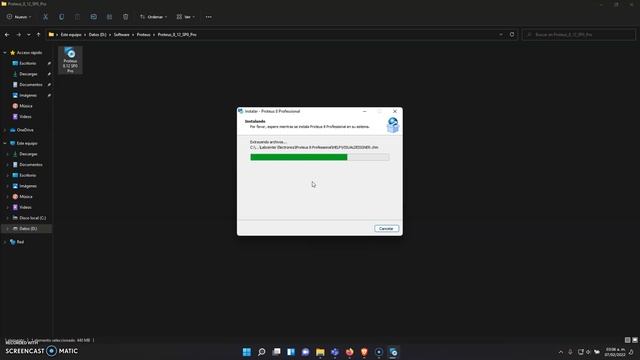Refresh the folder view in address bar
This screenshot has width=640, height=360.
coord(512,35)
